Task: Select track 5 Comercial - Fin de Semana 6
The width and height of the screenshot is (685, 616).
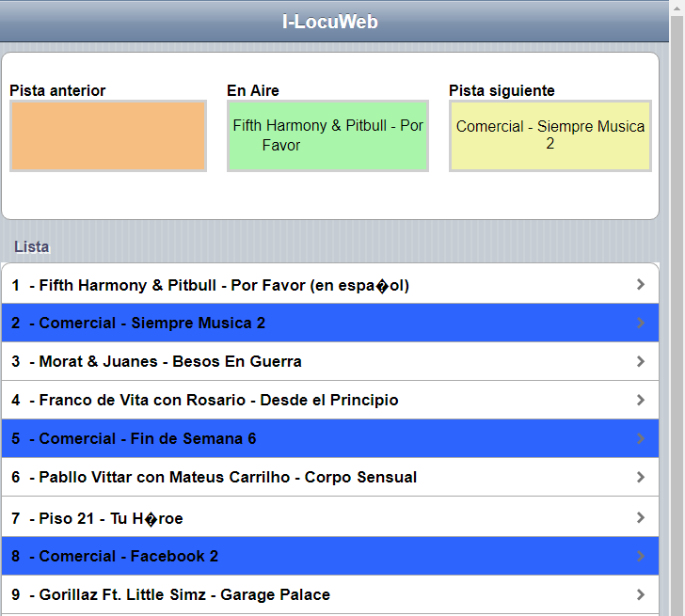Action: pos(330,438)
